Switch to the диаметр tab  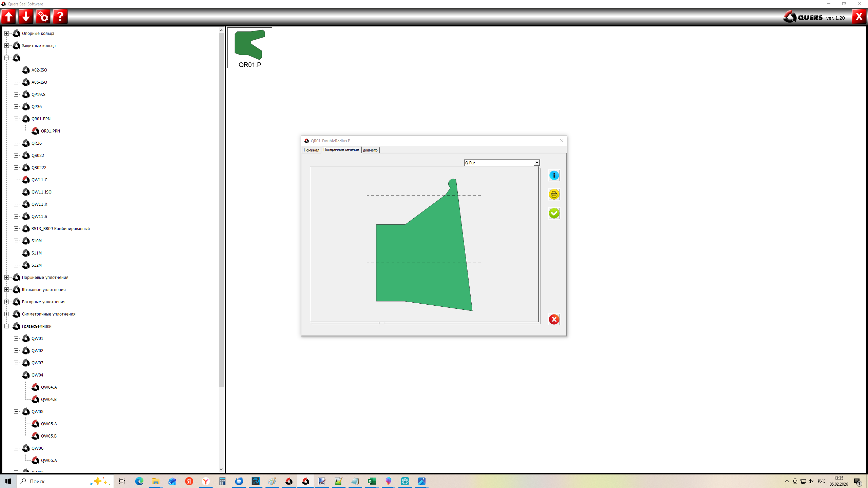click(x=370, y=150)
